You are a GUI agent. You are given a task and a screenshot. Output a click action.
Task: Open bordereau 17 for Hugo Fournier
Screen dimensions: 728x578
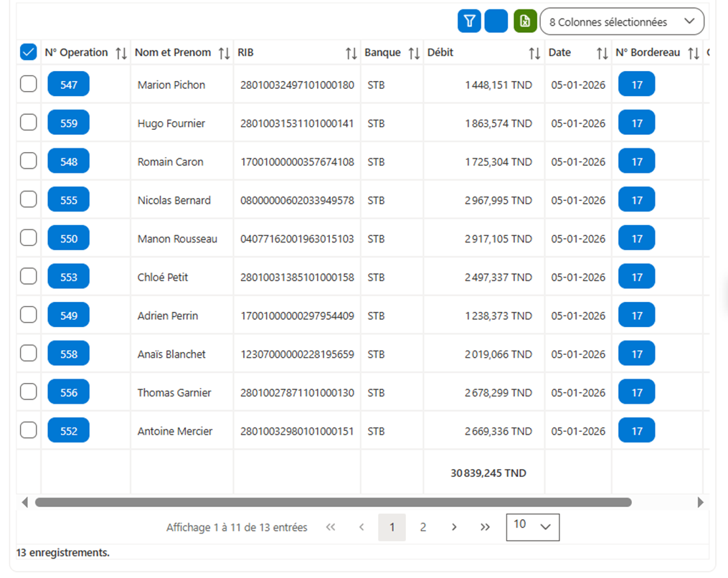tap(636, 123)
